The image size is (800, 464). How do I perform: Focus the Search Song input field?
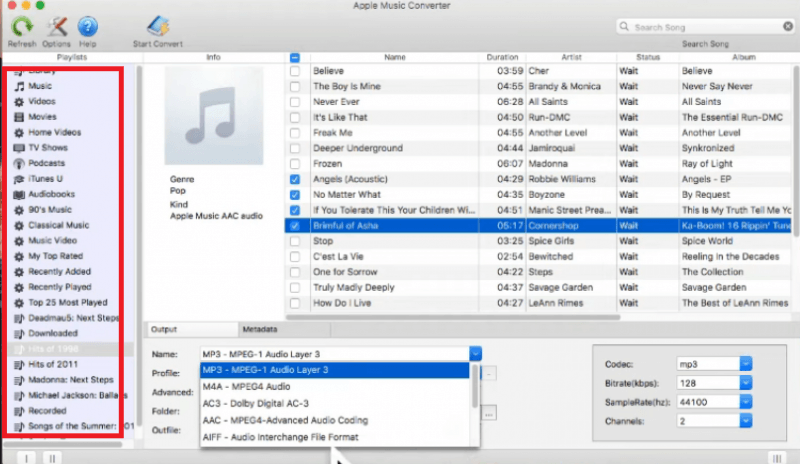[704, 27]
